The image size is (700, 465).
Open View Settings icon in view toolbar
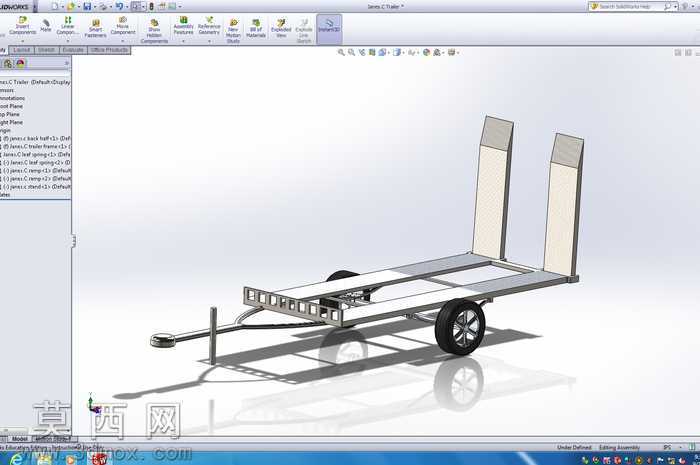pos(452,53)
